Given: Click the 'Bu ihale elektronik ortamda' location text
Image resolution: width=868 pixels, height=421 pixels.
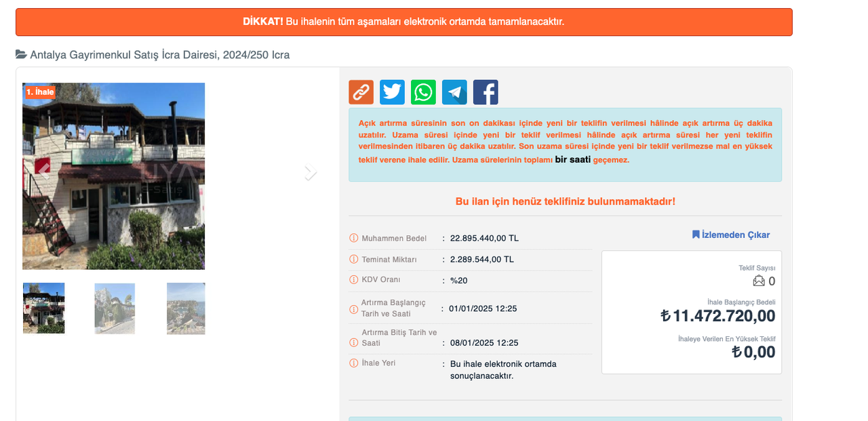Looking at the screenshot, I should [503, 369].
